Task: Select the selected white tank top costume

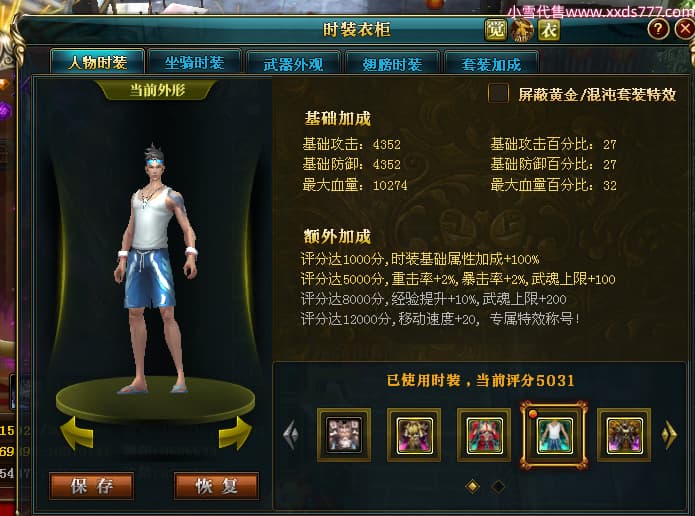Action: point(554,435)
